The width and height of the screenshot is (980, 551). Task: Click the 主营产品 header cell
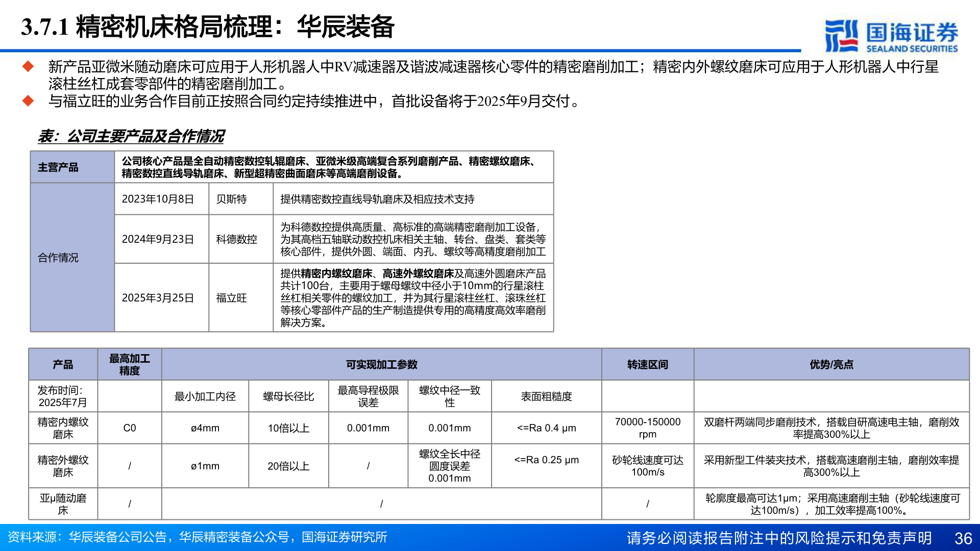click(72, 167)
